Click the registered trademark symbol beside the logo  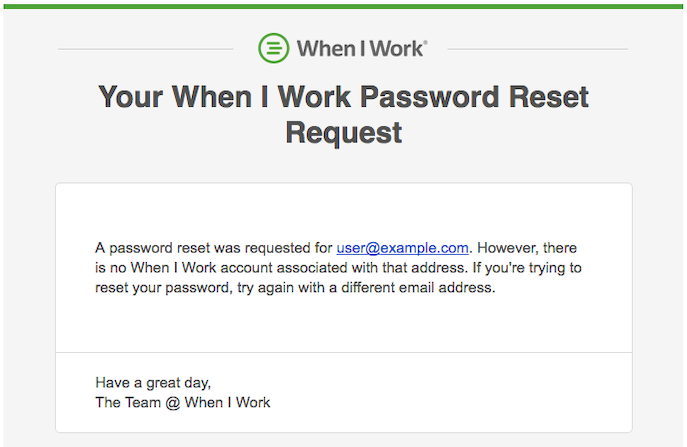[426, 43]
